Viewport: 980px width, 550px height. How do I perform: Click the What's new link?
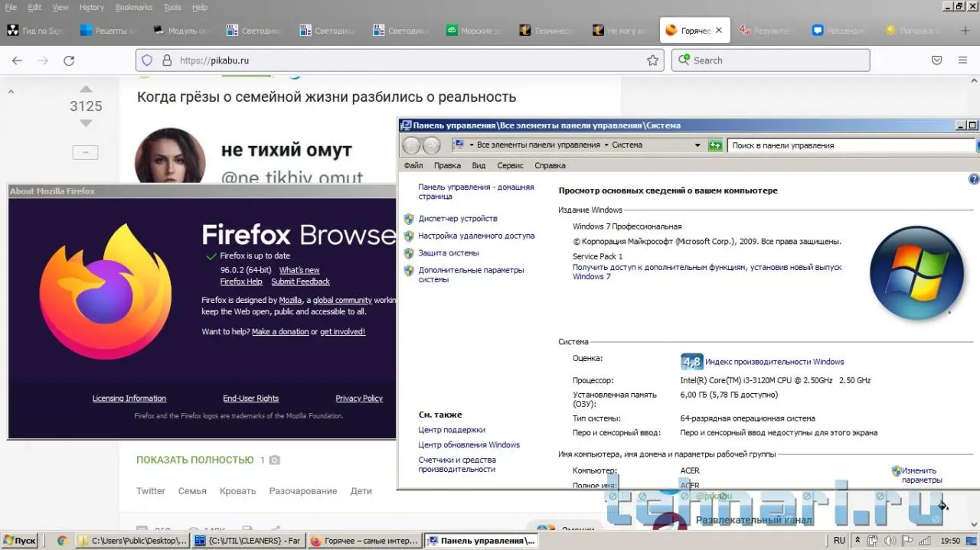(x=299, y=270)
